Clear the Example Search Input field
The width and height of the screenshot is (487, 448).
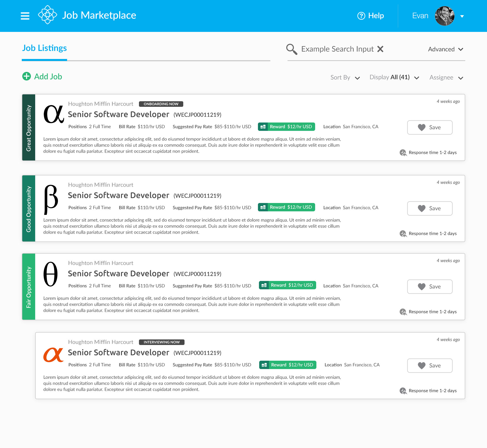pyautogui.click(x=380, y=49)
